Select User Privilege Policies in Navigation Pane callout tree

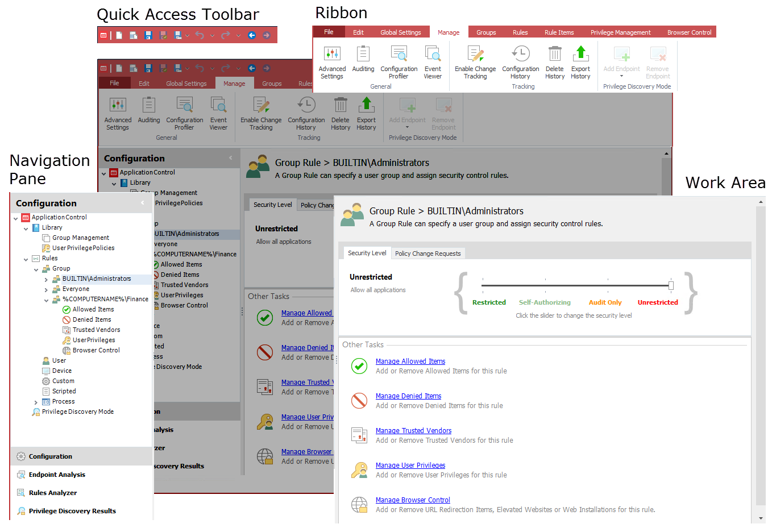[84, 248]
